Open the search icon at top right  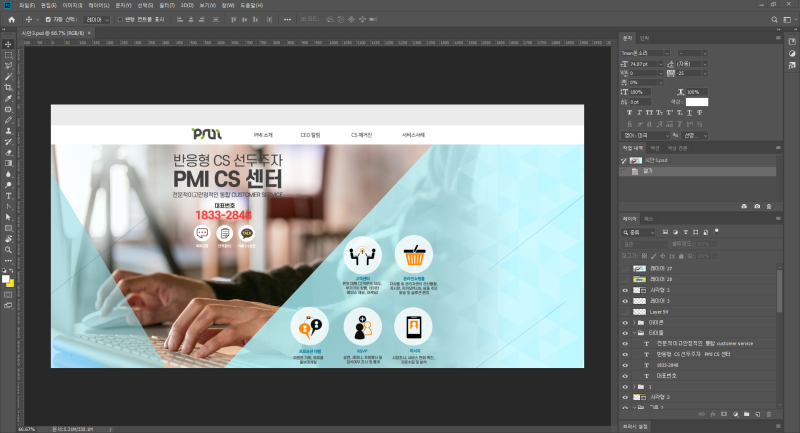[x=774, y=19]
